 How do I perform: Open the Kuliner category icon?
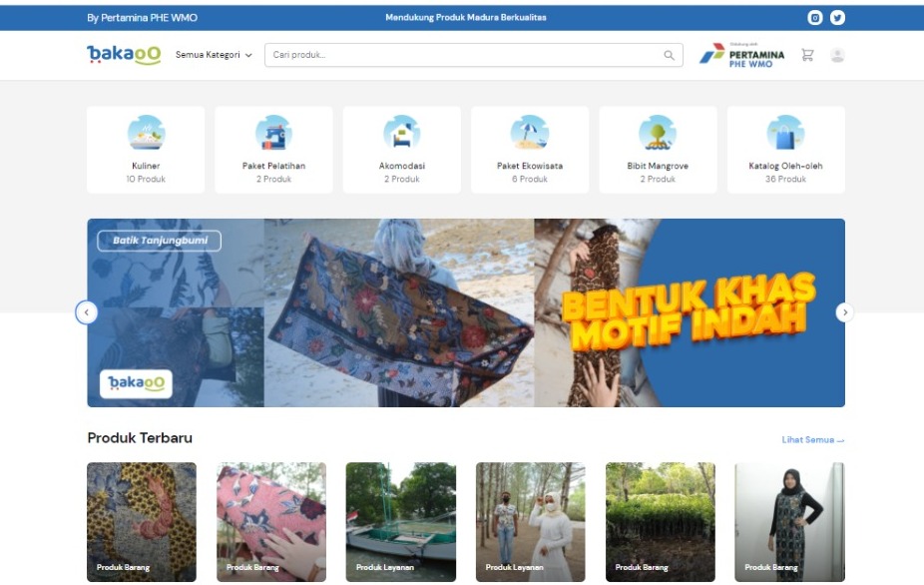point(146,133)
